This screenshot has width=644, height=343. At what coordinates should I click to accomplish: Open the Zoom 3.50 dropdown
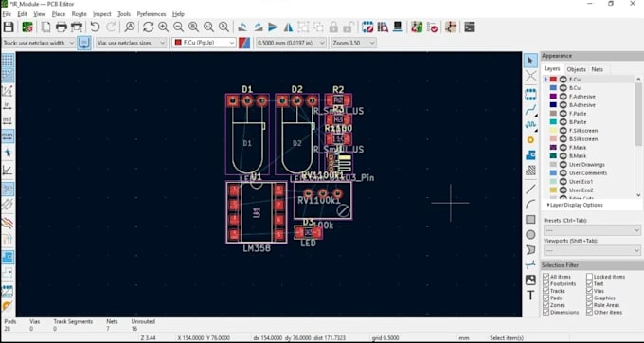[353, 43]
